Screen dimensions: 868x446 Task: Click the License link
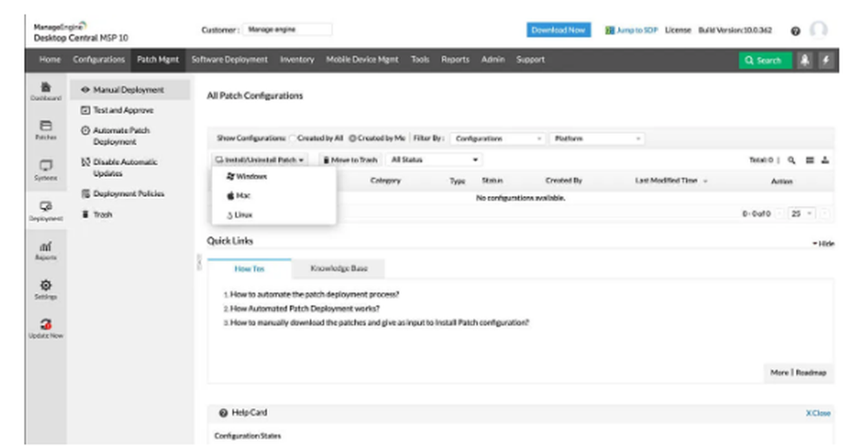point(678,30)
